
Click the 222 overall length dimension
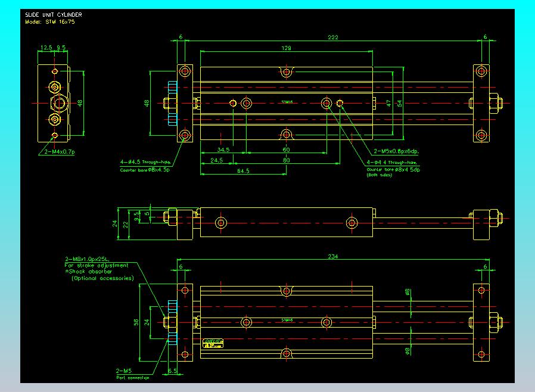tap(333, 38)
